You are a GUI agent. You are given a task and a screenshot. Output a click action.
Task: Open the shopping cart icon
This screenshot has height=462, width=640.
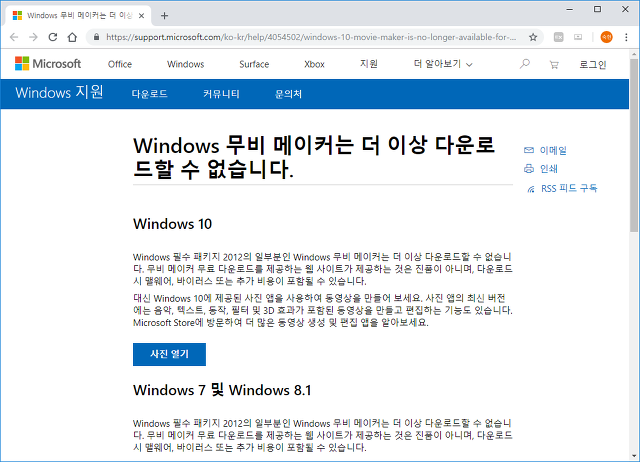pyautogui.click(x=554, y=64)
